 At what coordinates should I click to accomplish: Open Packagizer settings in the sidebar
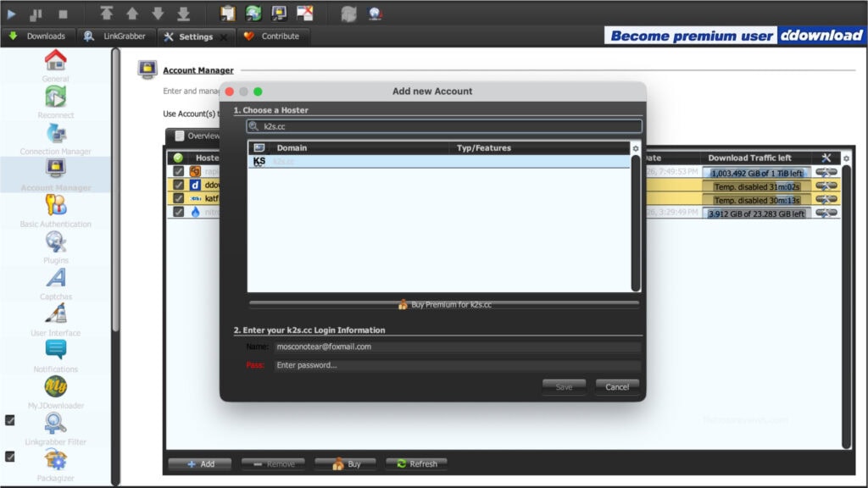pos(55,465)
